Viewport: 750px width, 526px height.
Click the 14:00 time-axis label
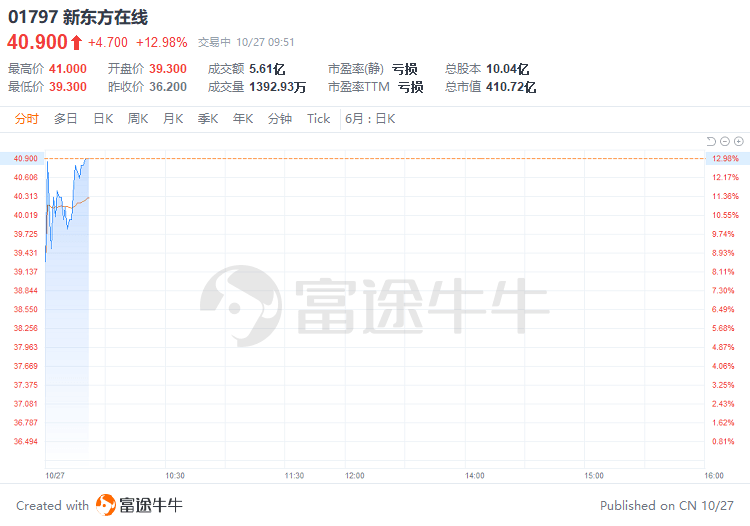click(x=474, y=476)
